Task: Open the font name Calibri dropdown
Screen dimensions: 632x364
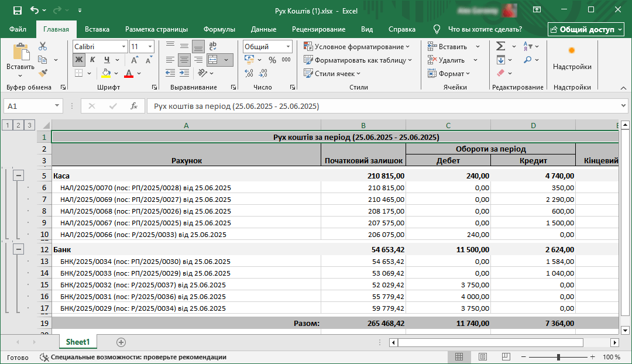Action: [x=123, y=47]
